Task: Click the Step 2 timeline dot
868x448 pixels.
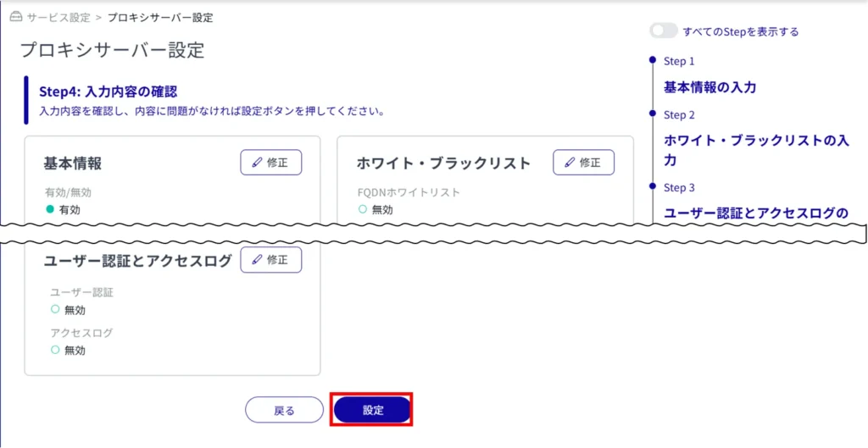Action: coord(652,113)
